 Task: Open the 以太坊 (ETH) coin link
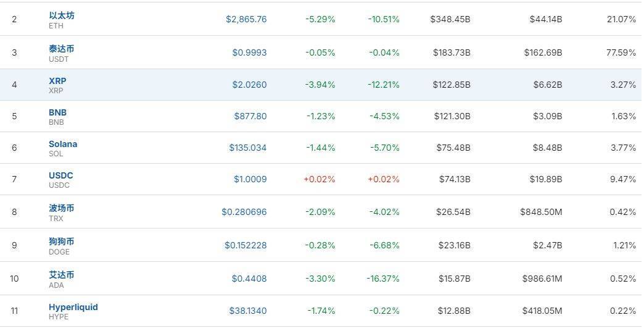coord(62,15)
